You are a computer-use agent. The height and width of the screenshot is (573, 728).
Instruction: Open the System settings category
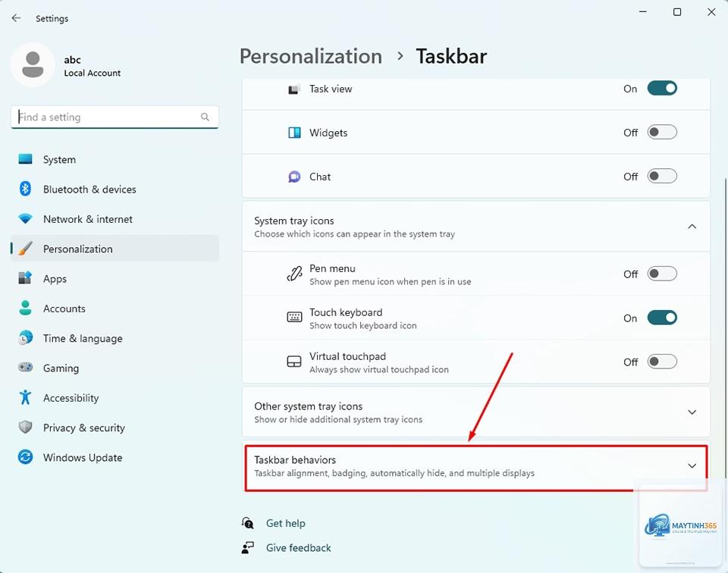tap(115, 160)
